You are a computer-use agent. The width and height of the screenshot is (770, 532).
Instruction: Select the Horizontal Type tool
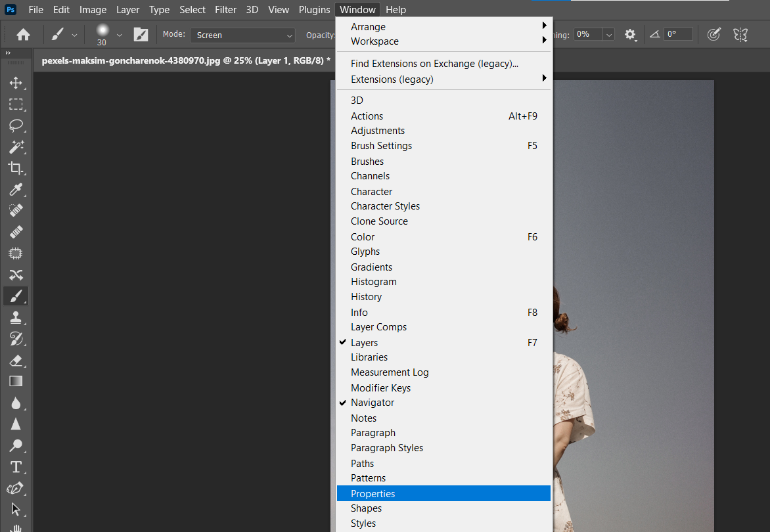[16, 467]
